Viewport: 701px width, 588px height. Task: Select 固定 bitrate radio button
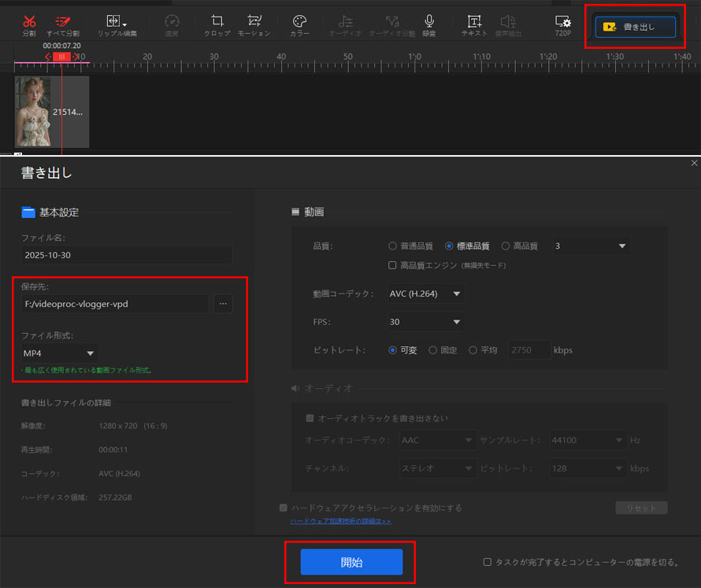pos(432,350)
